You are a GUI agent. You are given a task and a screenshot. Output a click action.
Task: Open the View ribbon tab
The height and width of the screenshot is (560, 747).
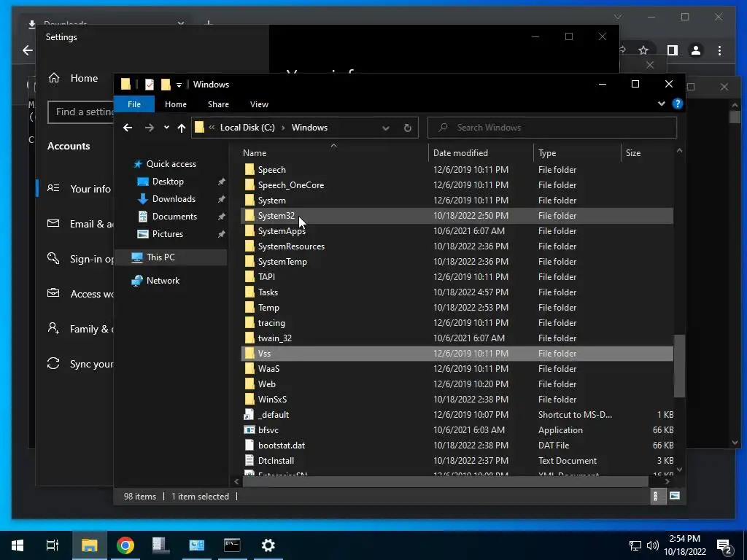point(259,104)
